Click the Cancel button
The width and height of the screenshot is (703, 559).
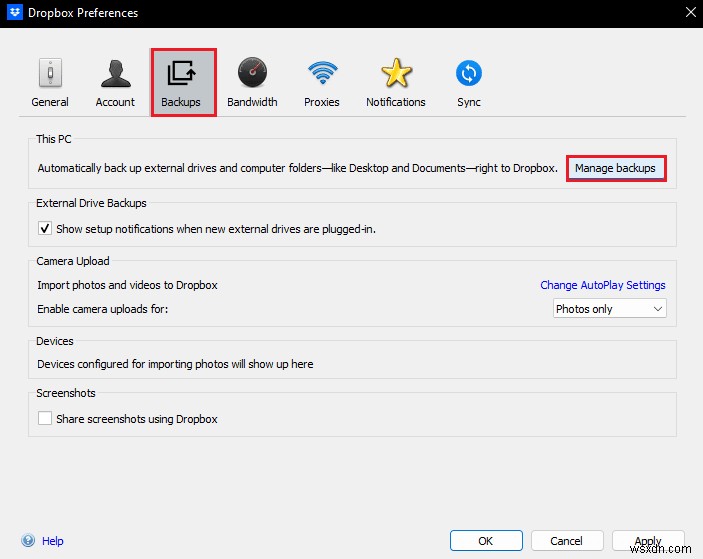point(567,541)
